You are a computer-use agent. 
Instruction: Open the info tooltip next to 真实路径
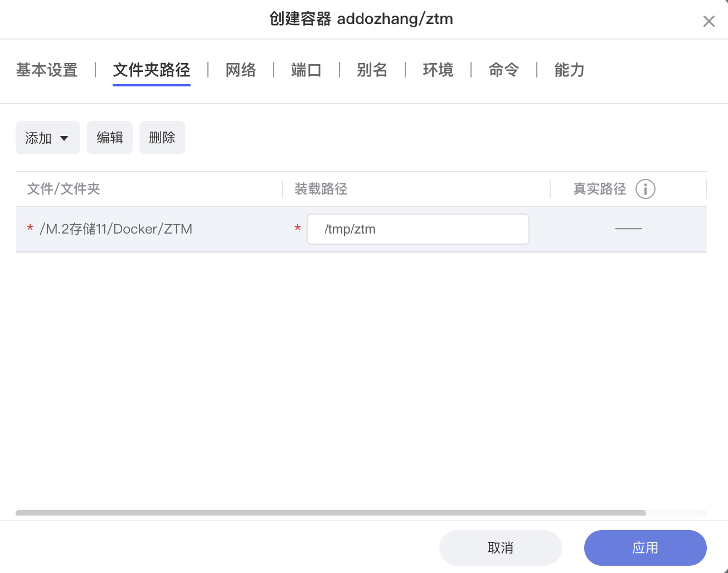click(x=645, y=189)
